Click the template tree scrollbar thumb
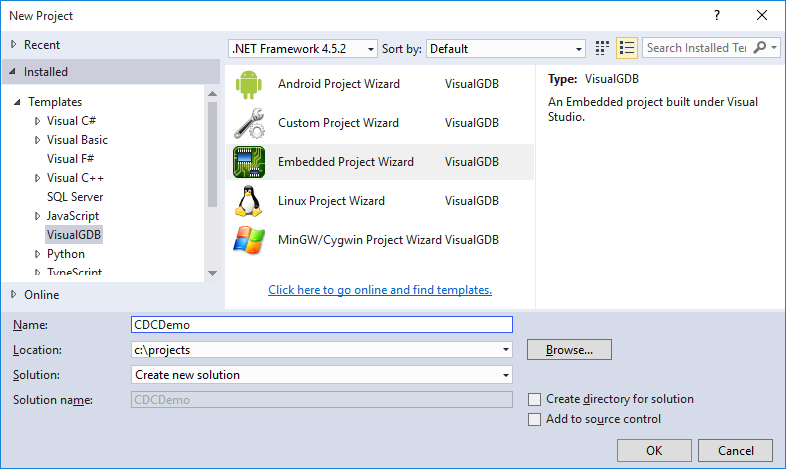Viewport: 786px width, 469px height. point(213,154)
